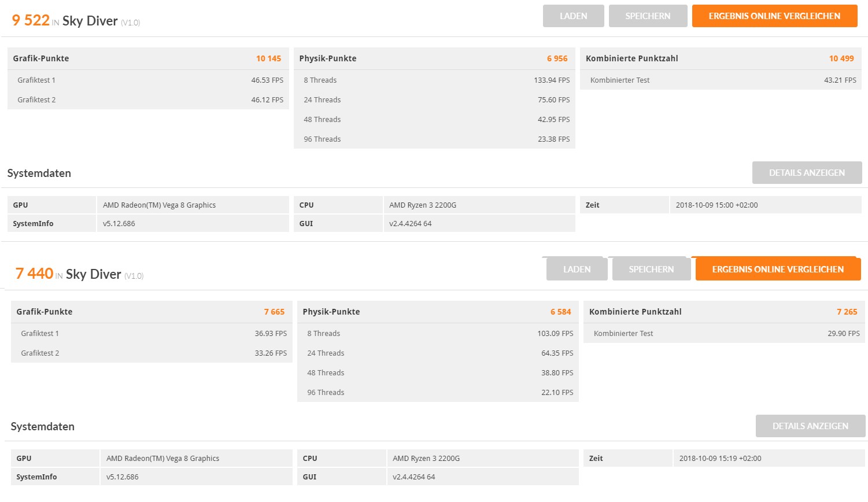Click the Grafik-Punkte 7 665 score value
This screenshot has width=868, height=502.
274,312
